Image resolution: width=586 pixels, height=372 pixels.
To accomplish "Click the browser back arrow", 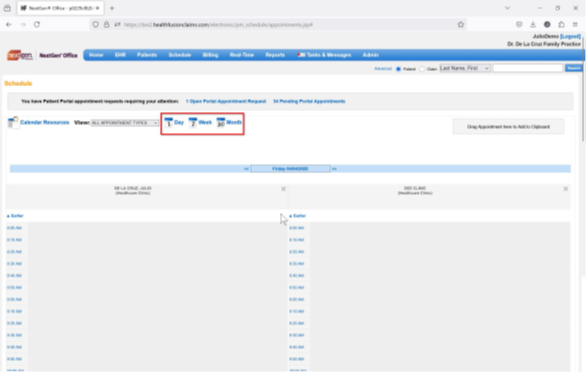I will pyautogui.click(x=9, y=25).
